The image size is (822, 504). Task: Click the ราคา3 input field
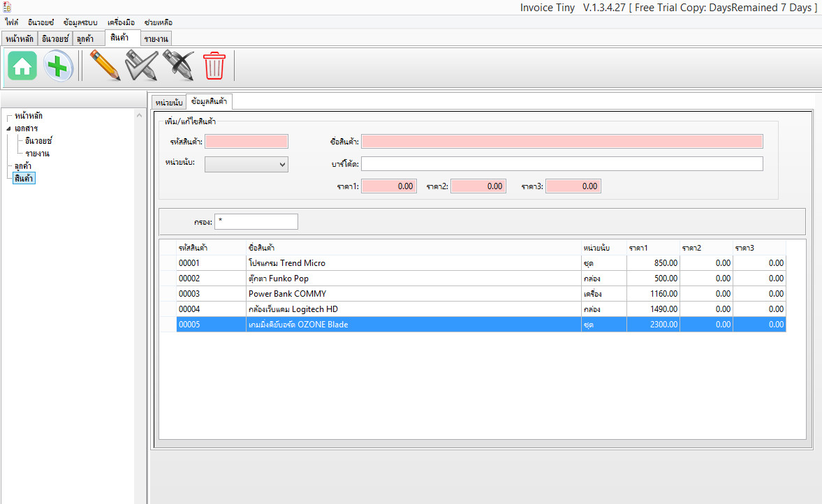pos(573,186)
